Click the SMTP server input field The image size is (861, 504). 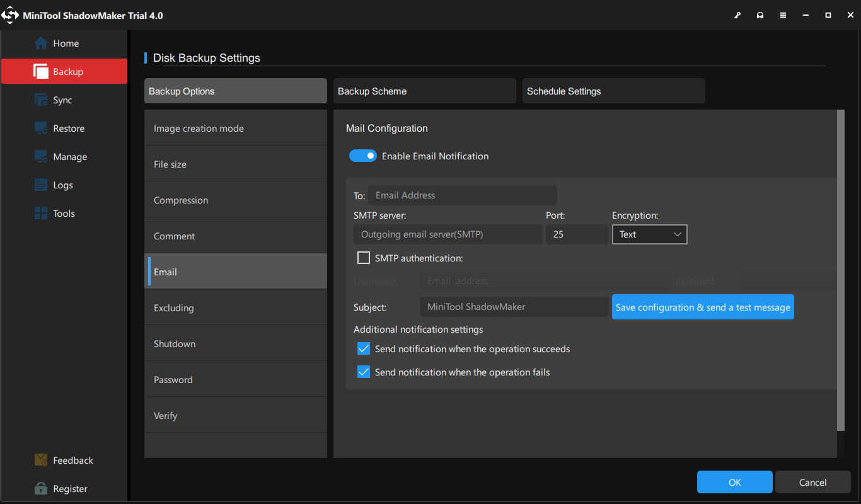coord(448,234)
